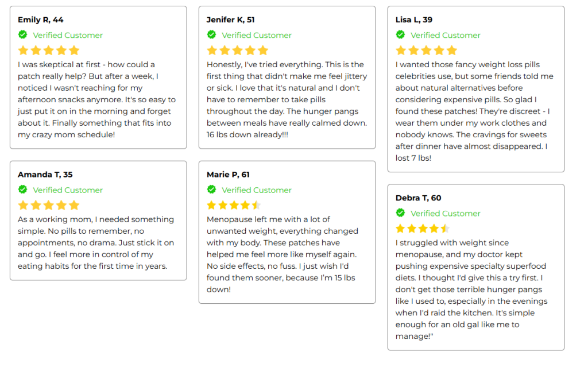Click the last star in Amanda T's rating
Screen dimensions: 588x371
tap(73, 205)
